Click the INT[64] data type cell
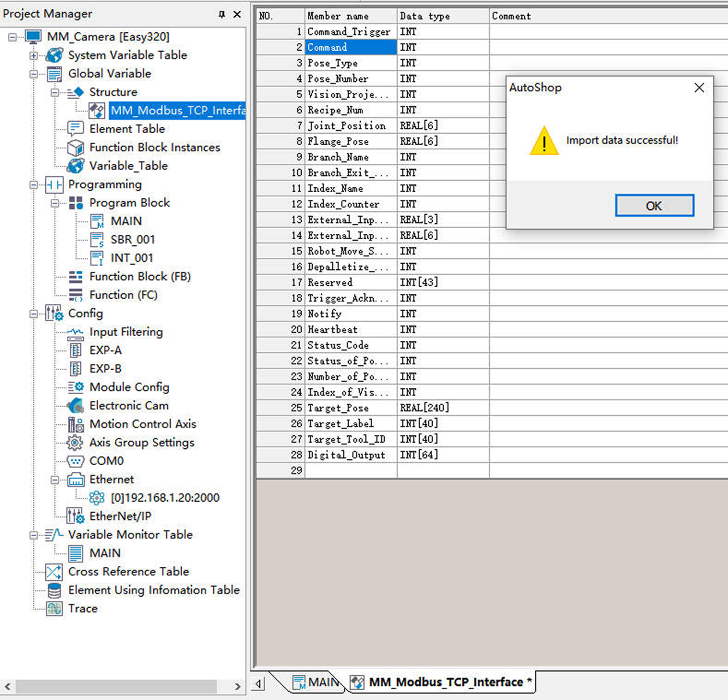The height and width of the screenshot is (700, 728). coord(443,455)
